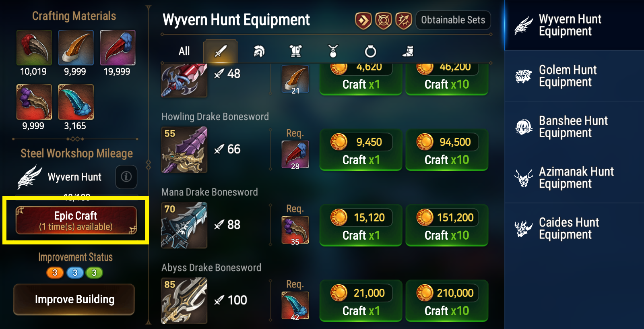
Task: Click the Howling Drake Bonesword required material icon
Action: [295, 155]
